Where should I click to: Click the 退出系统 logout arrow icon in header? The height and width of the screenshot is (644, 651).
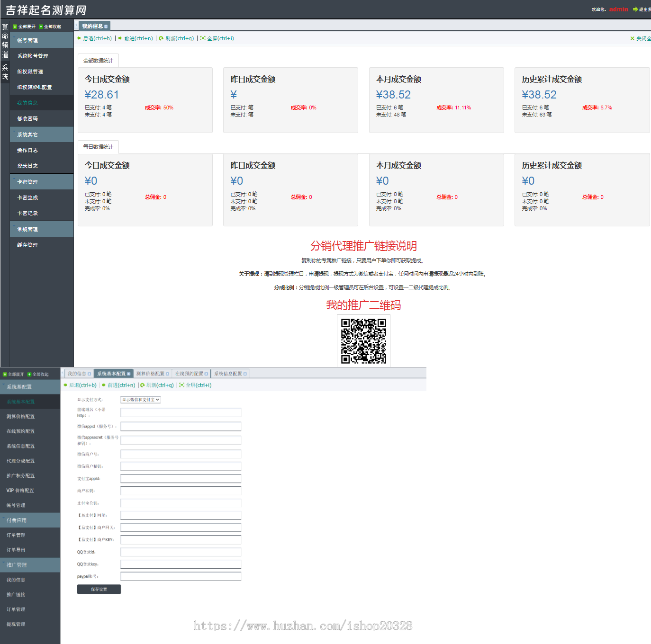(x=635, y=9)
